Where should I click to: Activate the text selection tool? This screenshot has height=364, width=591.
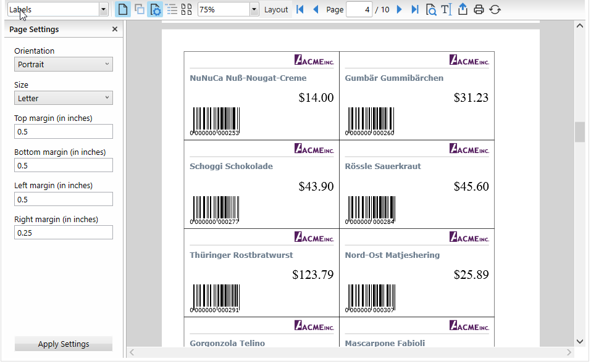pyautogui.click(x=446, y=9)
